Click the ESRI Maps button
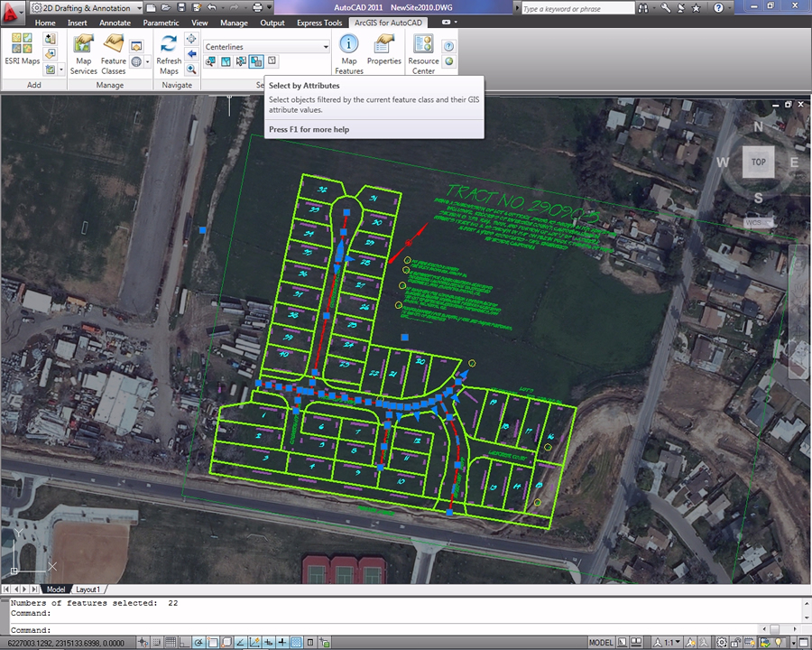Viewport: 812px width, 650px height. (22, 50)
